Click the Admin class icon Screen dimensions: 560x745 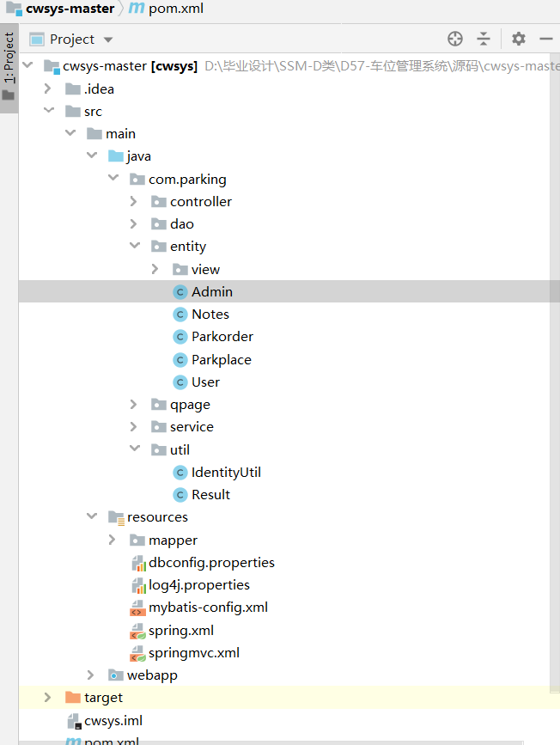coord(180,292)
